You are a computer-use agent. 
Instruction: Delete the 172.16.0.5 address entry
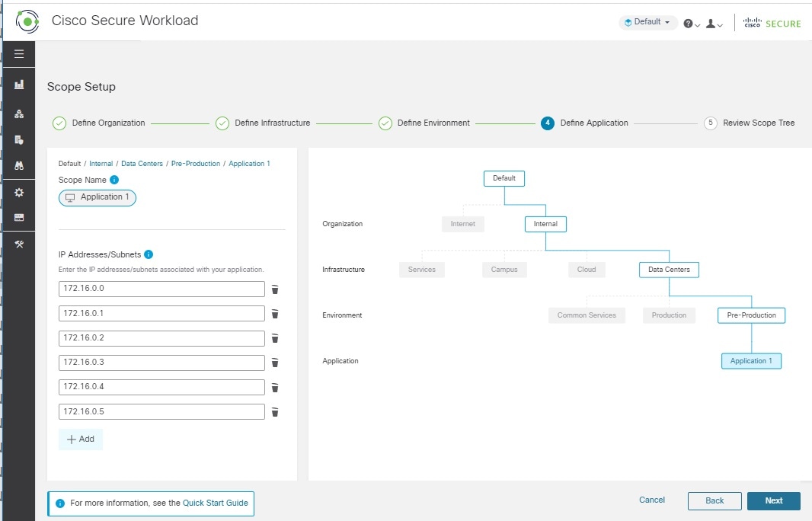(x=275, y=412)
